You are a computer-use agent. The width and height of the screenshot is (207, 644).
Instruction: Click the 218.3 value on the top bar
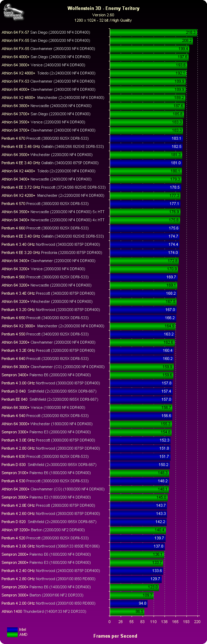coord(191,32)
